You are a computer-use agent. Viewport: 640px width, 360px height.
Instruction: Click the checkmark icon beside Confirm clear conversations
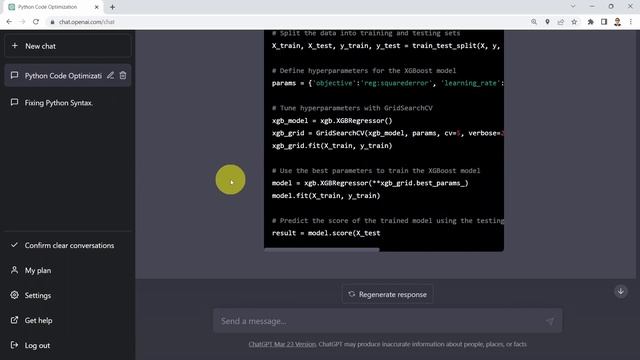pos(14,245)
